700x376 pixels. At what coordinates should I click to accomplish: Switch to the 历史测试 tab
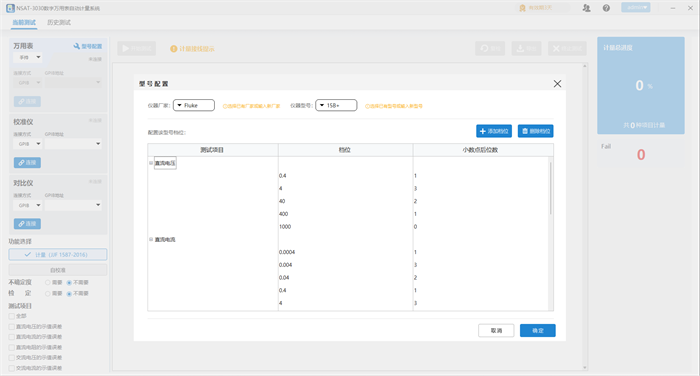(59, 22)
